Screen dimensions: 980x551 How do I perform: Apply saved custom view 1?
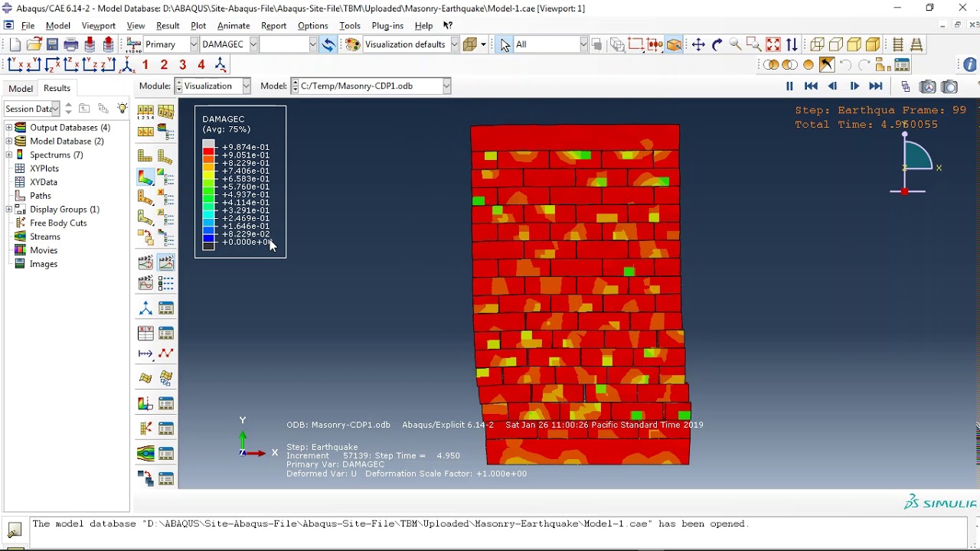[145, 65]
